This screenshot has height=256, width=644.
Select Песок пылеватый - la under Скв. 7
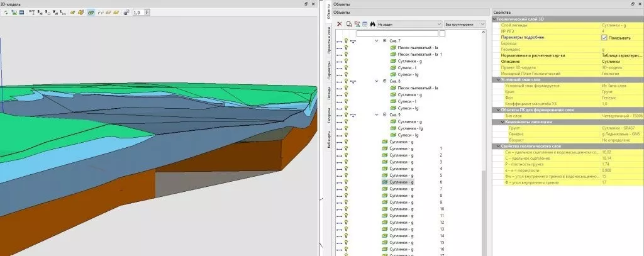coord(417,48)
